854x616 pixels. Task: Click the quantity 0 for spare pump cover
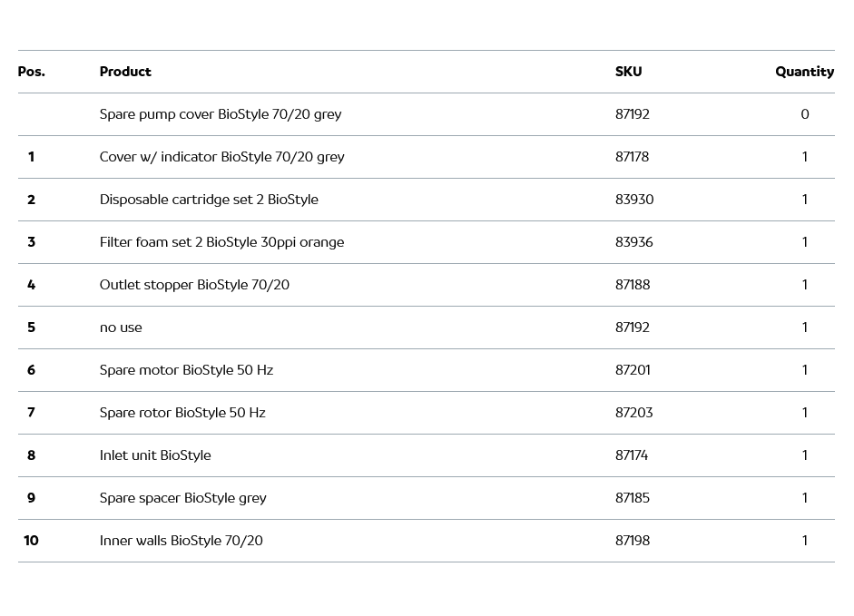[804, 114]
